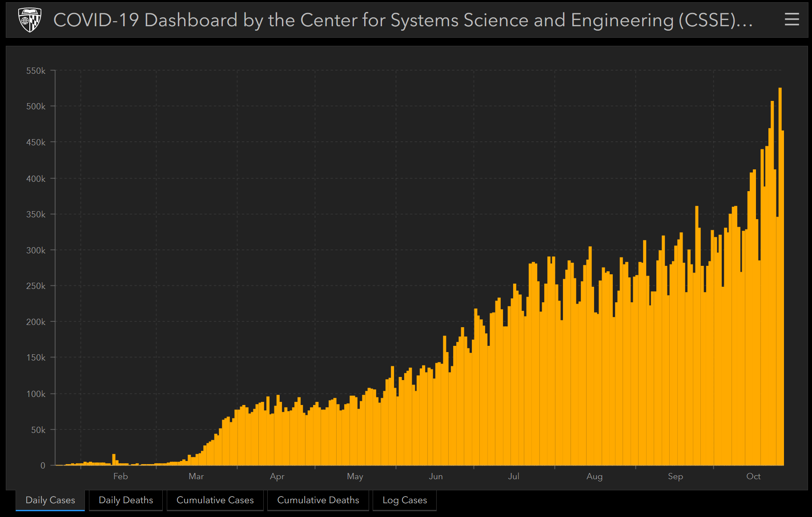This screenshot has width=812, height=517.
Task: Click the COVID-19 Dashboard title text
Action: click(402, 20)
